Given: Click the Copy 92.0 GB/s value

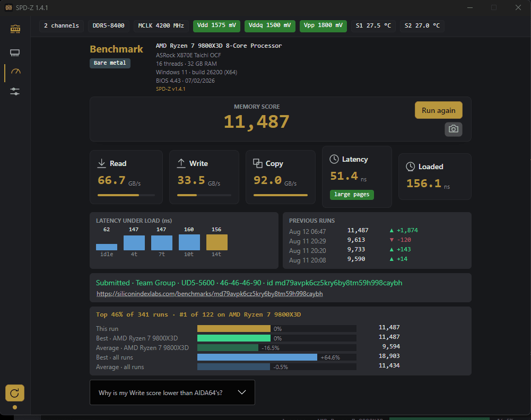Looking at the screenshot, I should (x=275, y=180).
